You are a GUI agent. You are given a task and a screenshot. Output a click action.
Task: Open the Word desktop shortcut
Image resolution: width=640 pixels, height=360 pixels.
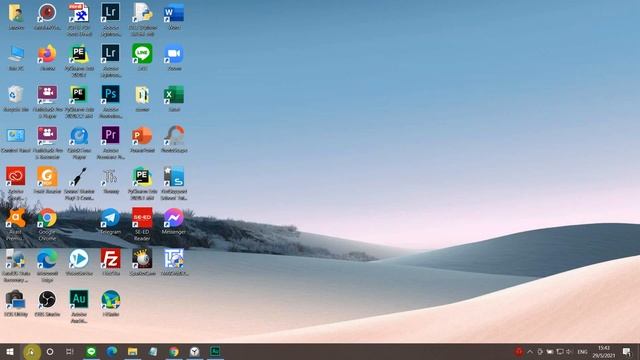click(174, 13)
